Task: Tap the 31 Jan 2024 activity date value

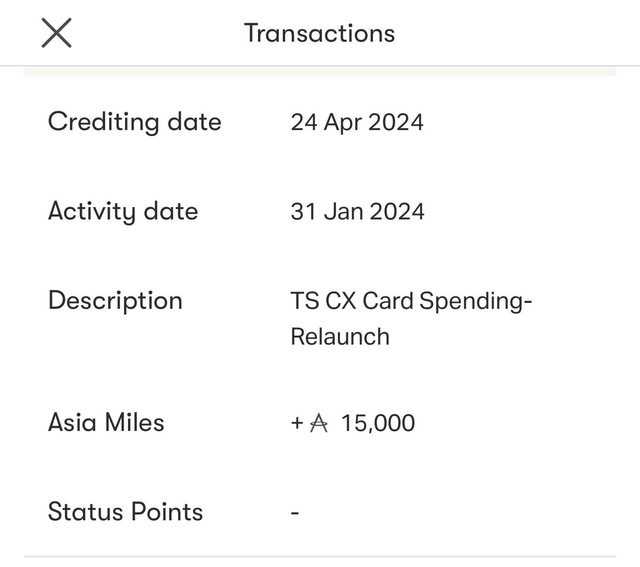Action: point(357,211)
